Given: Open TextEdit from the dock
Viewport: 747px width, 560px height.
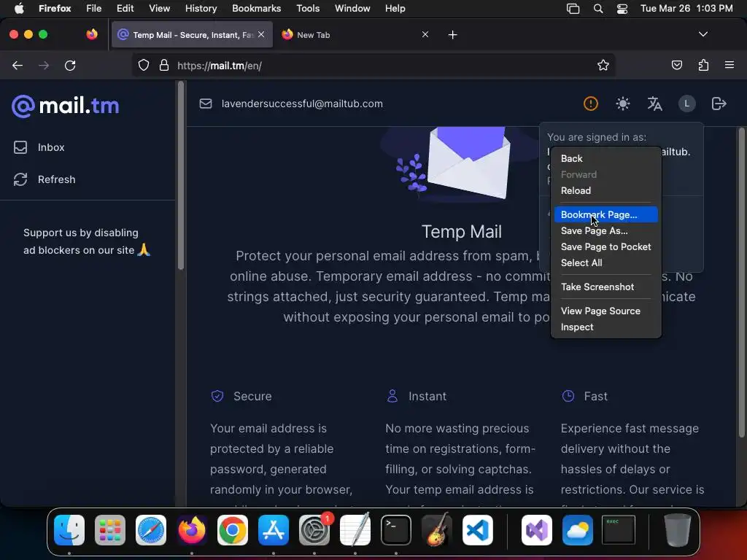Looking at the screenshot, I should 355,530.
